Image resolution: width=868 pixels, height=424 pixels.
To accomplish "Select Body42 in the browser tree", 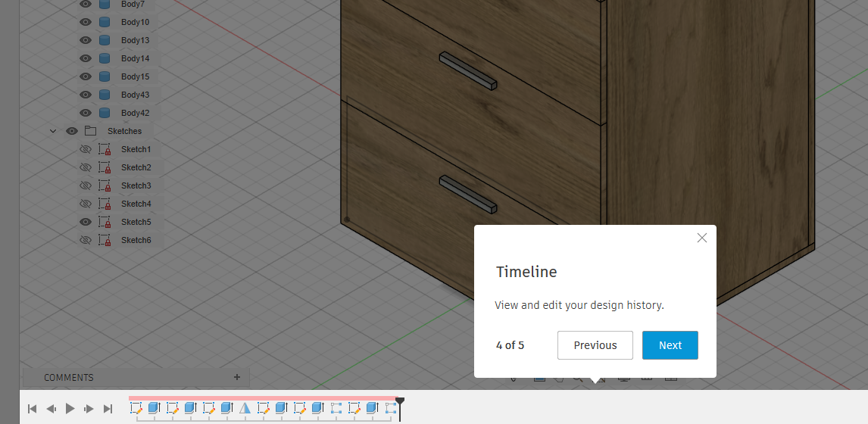I will (135, 113).
